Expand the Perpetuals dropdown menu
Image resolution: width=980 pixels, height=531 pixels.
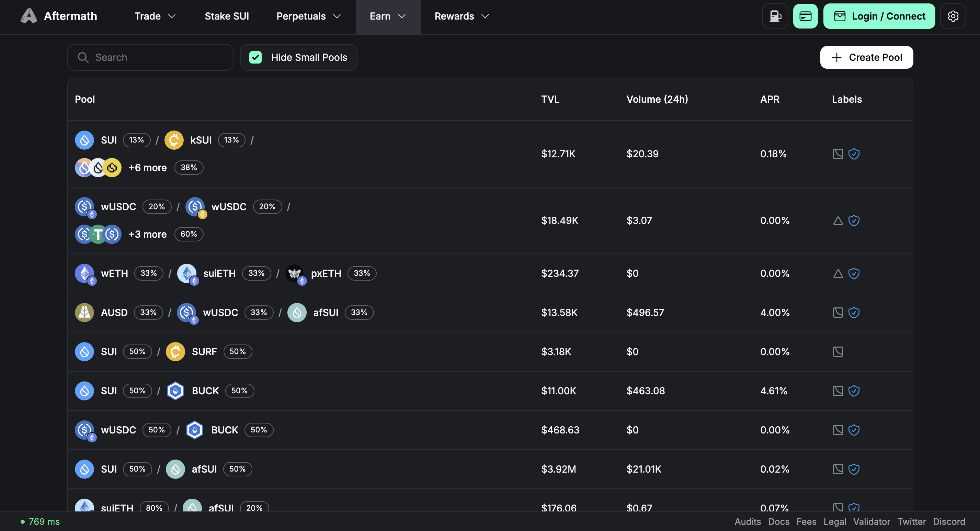(309, 16)
